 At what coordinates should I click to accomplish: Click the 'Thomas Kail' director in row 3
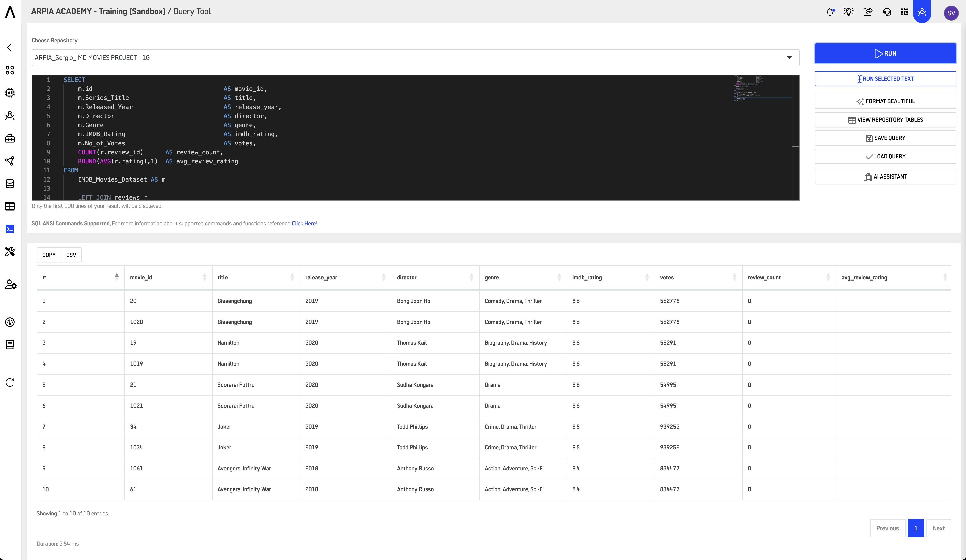(x=411, y=343)
